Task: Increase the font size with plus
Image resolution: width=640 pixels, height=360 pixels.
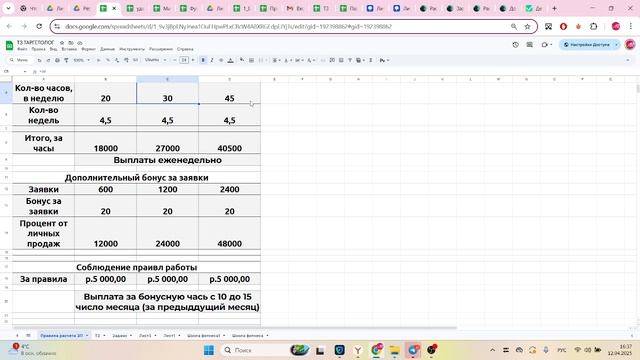Action: [x=193, y=60]
